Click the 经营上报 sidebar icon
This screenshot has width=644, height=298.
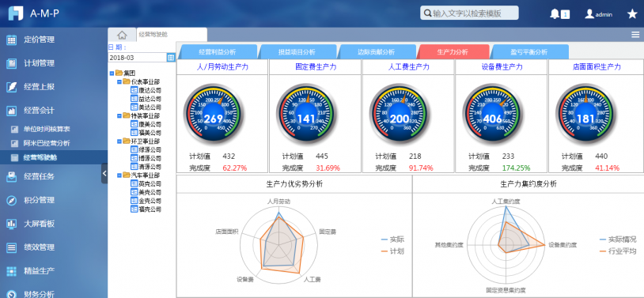pos(12,87)
